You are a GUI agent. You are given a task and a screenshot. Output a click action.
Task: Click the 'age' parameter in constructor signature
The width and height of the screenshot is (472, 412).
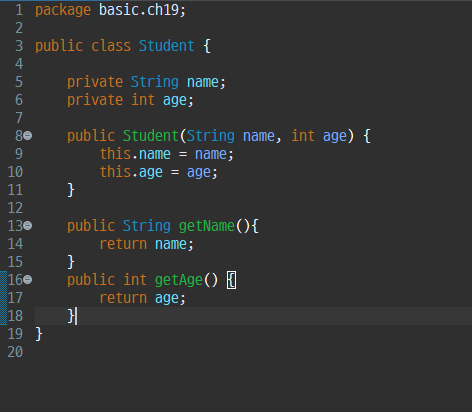[334, 136]
